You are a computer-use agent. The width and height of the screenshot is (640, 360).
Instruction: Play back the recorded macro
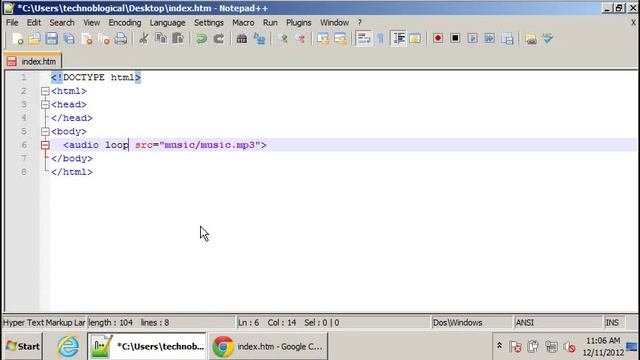(x=473, y=39)
